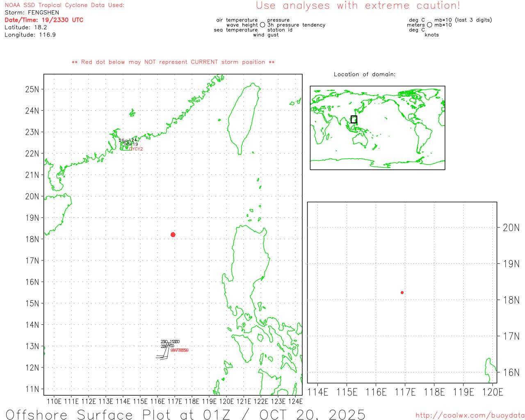
Task: Click the red station ID label near Hong Kong
Action: point(136,149)
